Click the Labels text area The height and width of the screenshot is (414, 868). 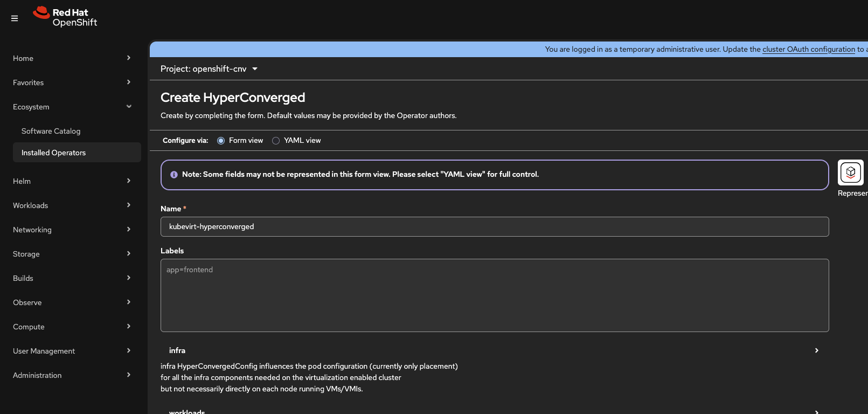[x=495, y=295]
